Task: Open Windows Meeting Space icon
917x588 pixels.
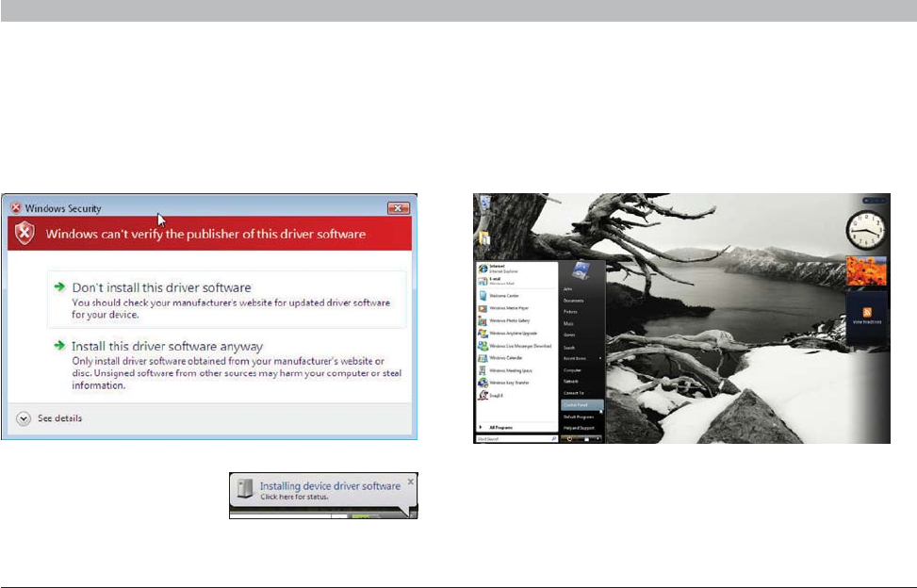Action: pyautogui.click(x=483, y=370)
